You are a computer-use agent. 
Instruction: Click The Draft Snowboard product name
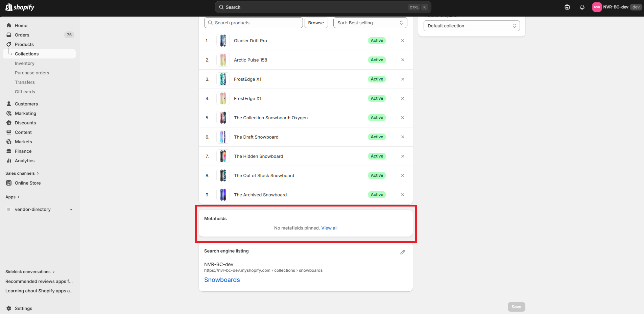click(x=256, y=137)
